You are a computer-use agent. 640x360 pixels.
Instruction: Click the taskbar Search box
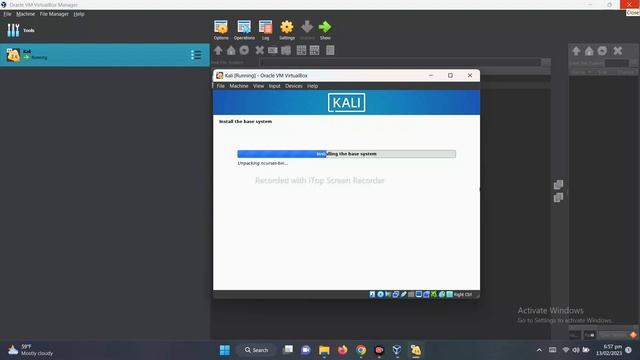(257, 350)
